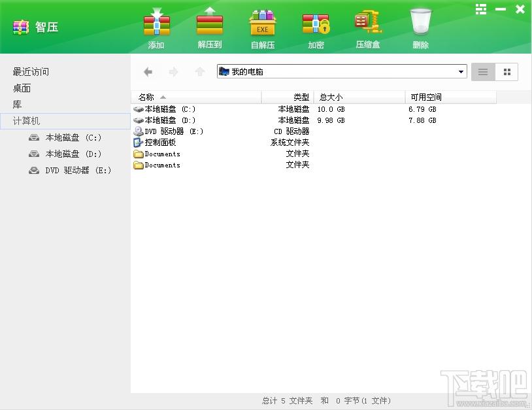This screenshot has height=410, width=532.
Task: Click the 系统文件夹 type cell
Action: [290, 143]
